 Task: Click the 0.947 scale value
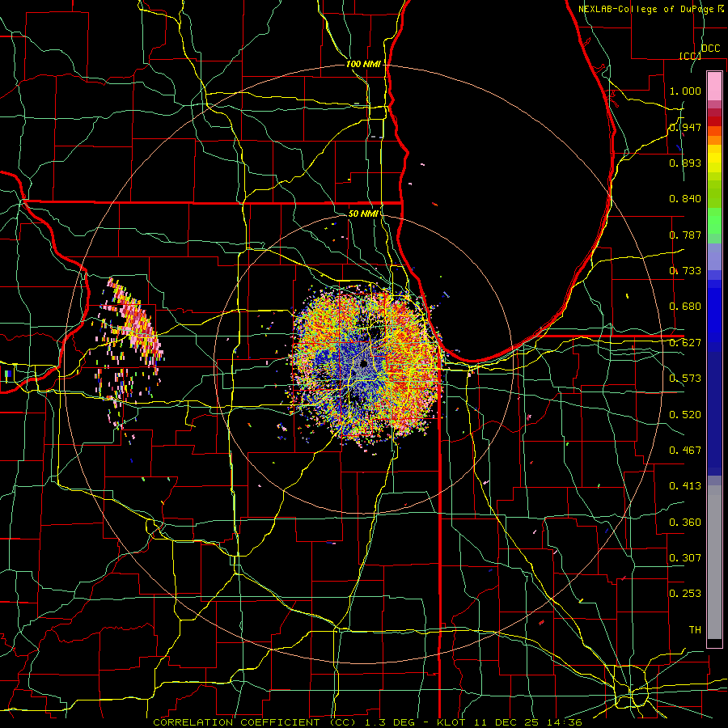[685, 127]
